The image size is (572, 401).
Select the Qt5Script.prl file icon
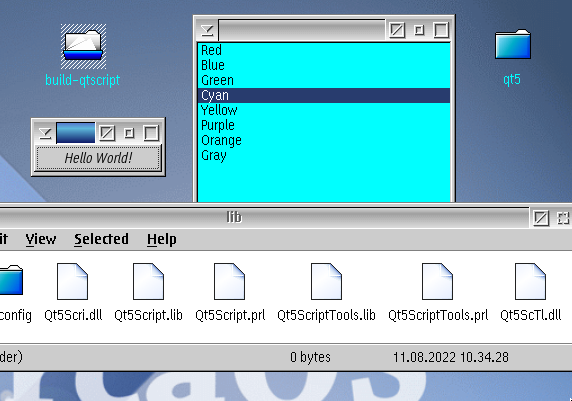coord(229,281)
